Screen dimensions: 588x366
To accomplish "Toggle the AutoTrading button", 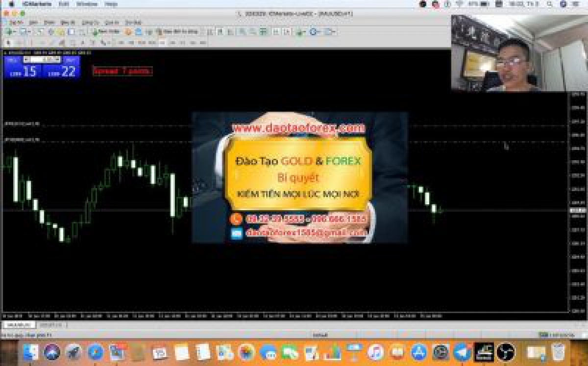I will pos(177,31).
